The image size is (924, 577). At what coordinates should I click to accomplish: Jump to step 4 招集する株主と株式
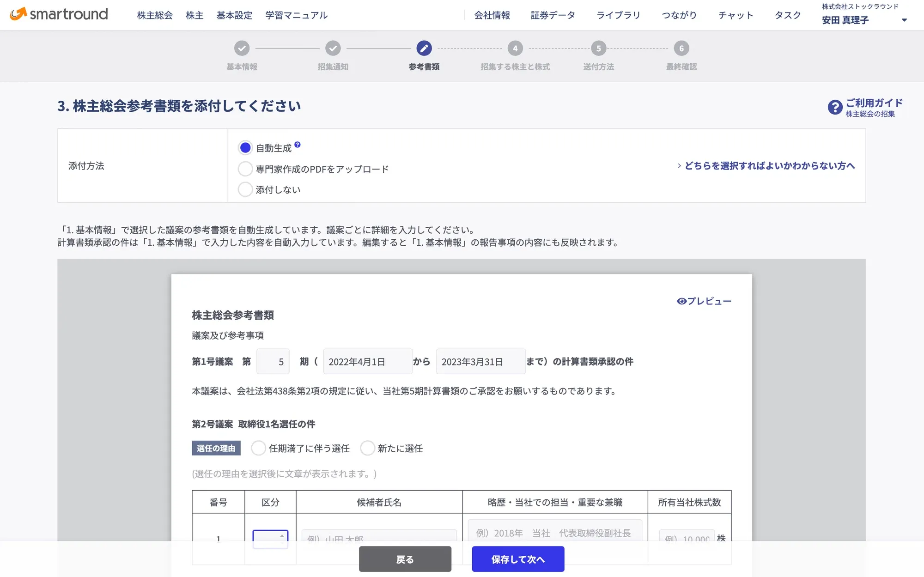point(515,48)
